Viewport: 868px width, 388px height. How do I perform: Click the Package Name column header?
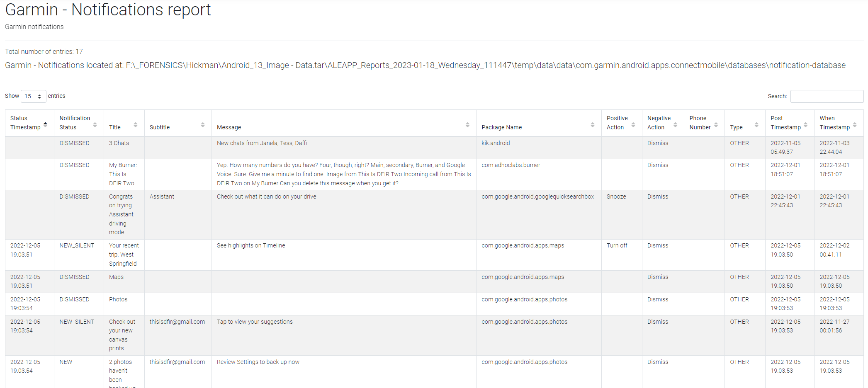point(501,127)
